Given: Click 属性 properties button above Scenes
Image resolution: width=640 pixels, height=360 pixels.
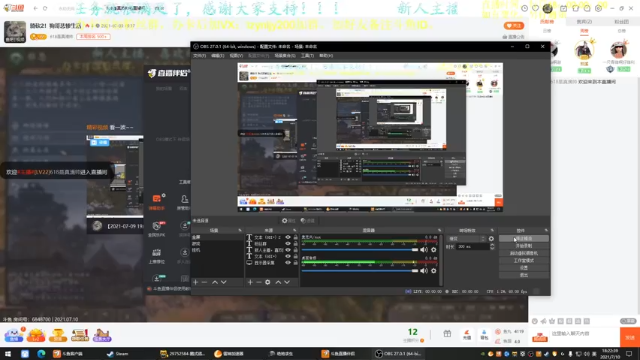Looking at the screenshot, I should click(288, 220).
